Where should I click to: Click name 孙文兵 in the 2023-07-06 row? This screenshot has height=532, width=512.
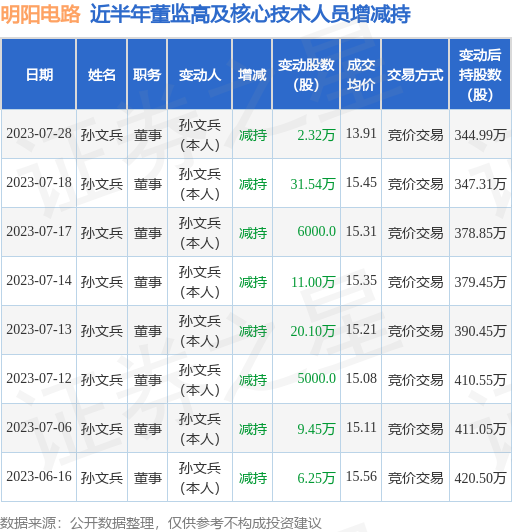[x=101, y=429]
